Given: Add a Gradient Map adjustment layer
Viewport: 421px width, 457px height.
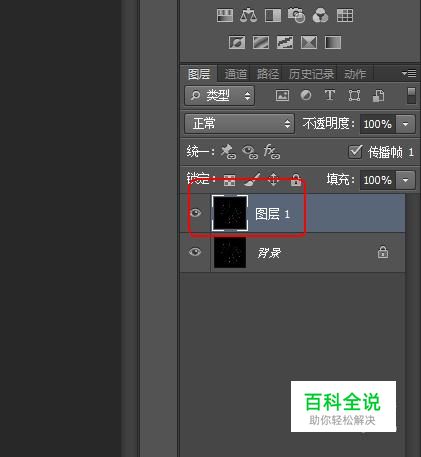Looking at the screenshot, I should click(333, 42).
